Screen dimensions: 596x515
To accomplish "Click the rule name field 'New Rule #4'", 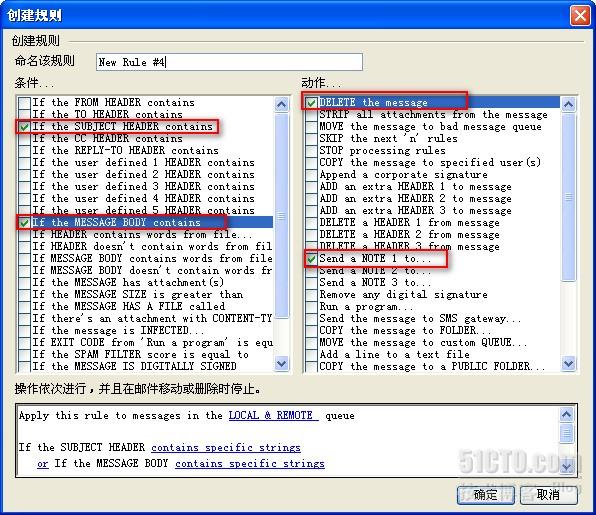I will pyautogui.click(x=229, y=62).
